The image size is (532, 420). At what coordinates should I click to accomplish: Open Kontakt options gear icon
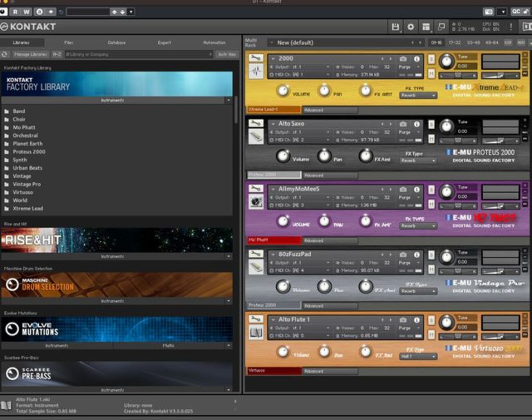click(410, 27)
